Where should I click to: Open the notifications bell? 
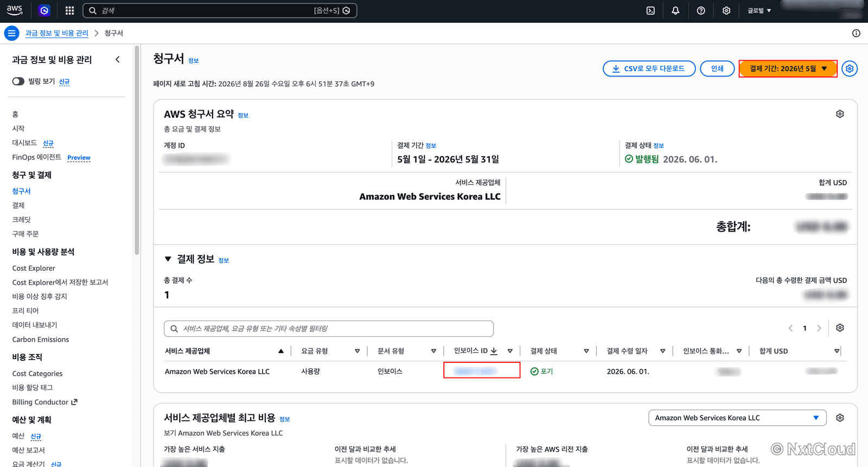coord(675,10)
